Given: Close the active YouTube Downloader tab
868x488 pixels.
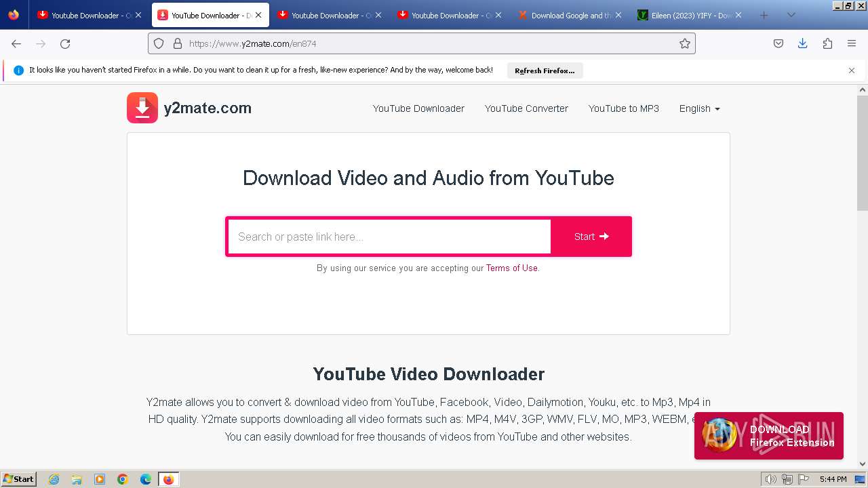Looking at the screenshot, I should (258, 15).
